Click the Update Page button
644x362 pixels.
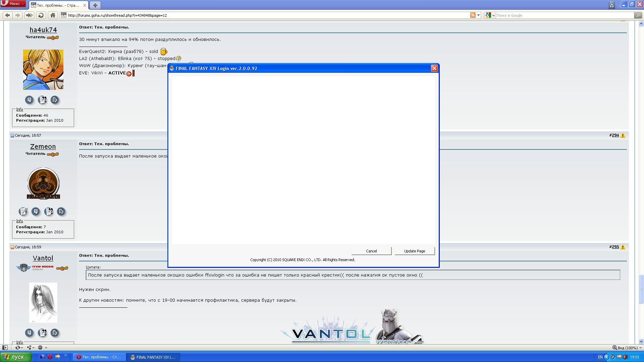tap(414, 251)
